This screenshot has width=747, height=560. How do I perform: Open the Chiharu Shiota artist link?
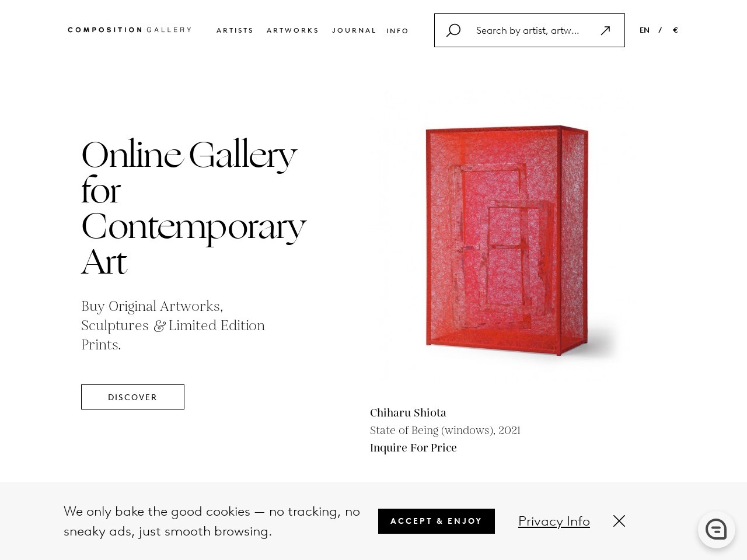coord(408,412)
